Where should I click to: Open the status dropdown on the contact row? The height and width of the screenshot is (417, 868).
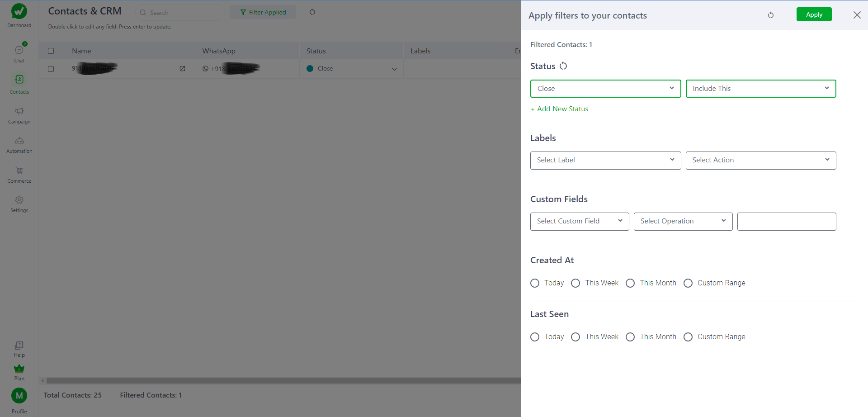click(394, 68)
